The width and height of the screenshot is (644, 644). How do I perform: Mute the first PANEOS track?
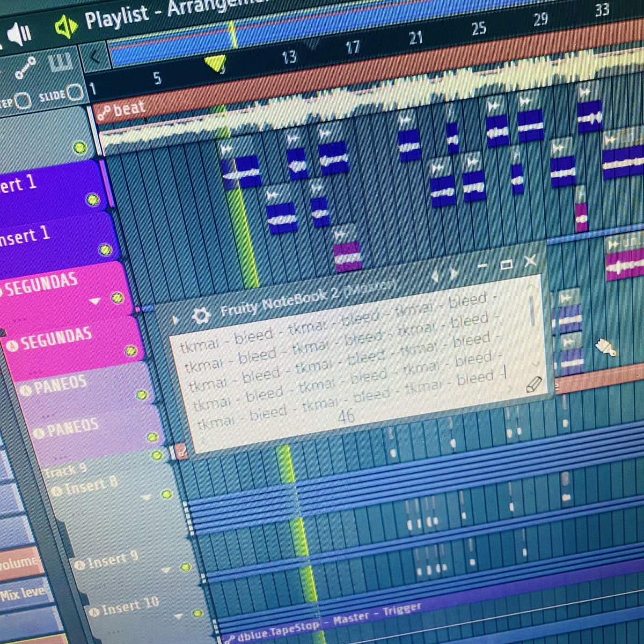click(x=142, y=395)
